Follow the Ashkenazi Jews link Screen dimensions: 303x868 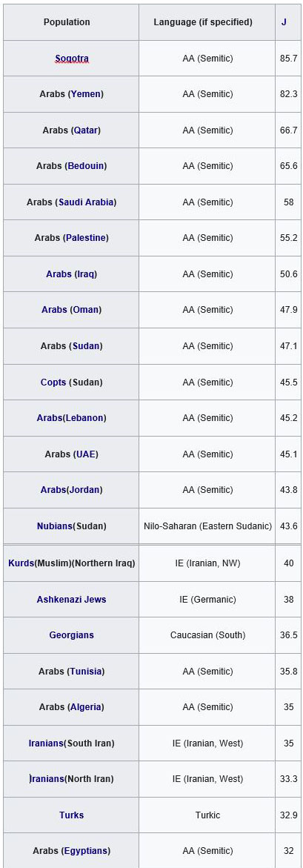pyautogui.click(x=71, y=600)
